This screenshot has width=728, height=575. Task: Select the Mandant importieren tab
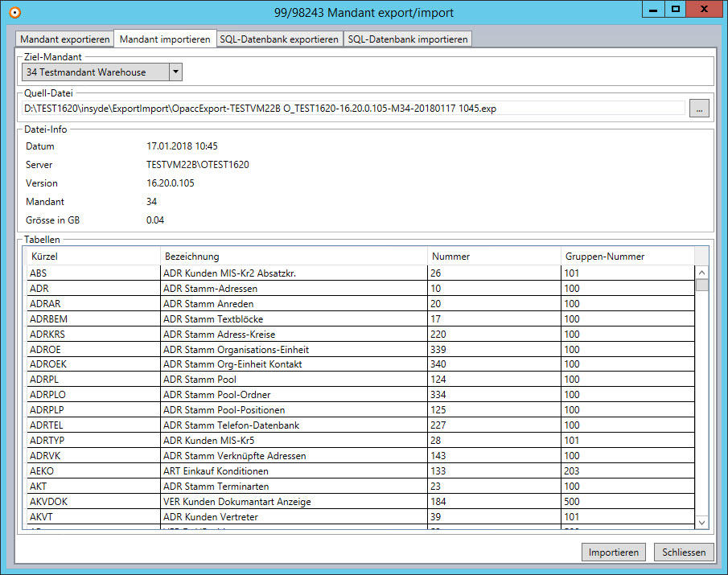165,39
